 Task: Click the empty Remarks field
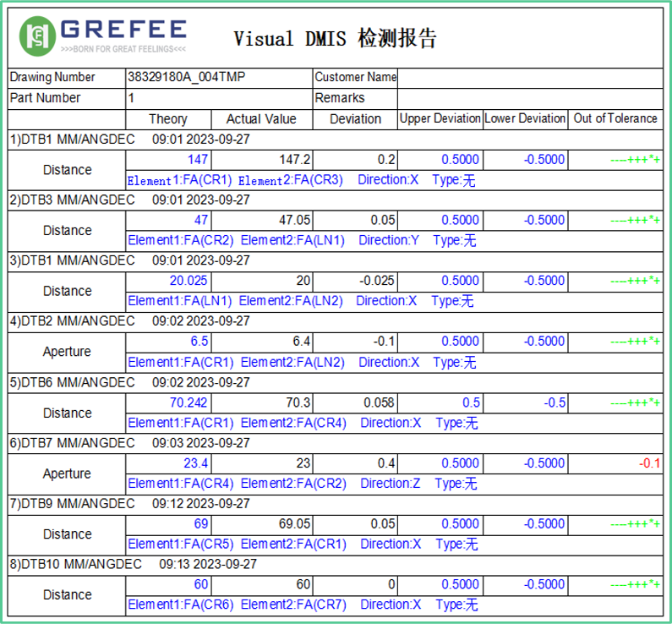[530, 98]
